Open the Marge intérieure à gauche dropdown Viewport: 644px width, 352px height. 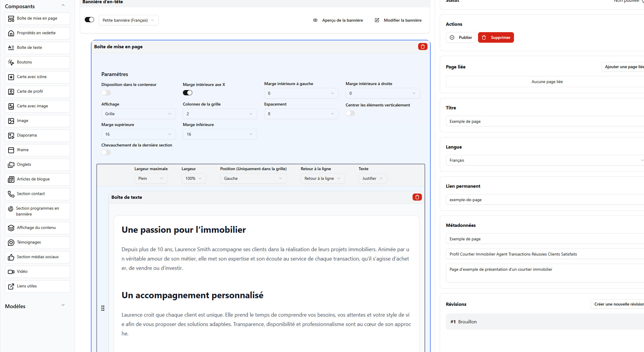301,93
